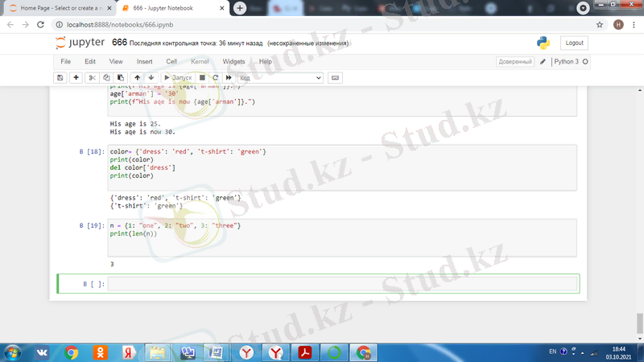Click inside code cell 19 with print(len(n))
Image resolution: width=644 pixels, height=362 pixels.
(x=342, y=237)
